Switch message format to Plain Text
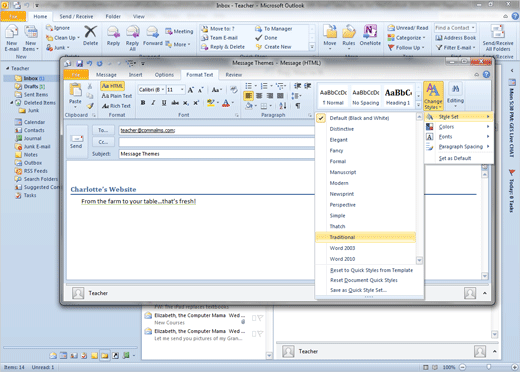Viewport: 520px width, 372px height. point(117,96)
